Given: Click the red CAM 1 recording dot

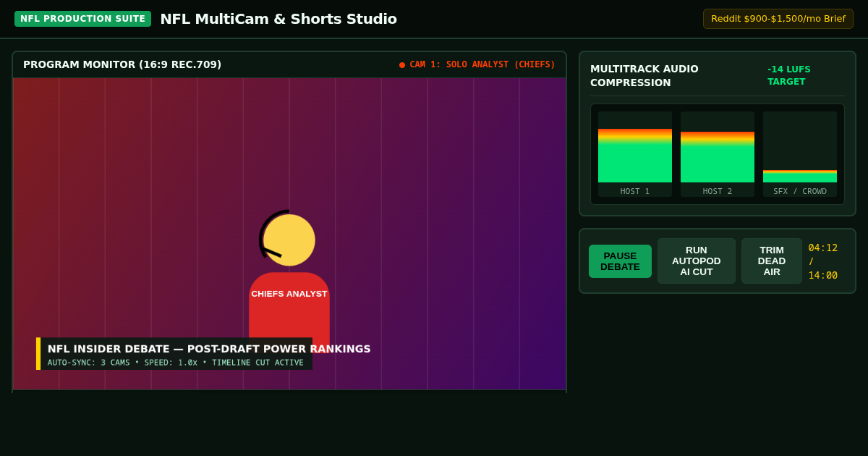Looking at the screenshot, I should pos(402,65).
